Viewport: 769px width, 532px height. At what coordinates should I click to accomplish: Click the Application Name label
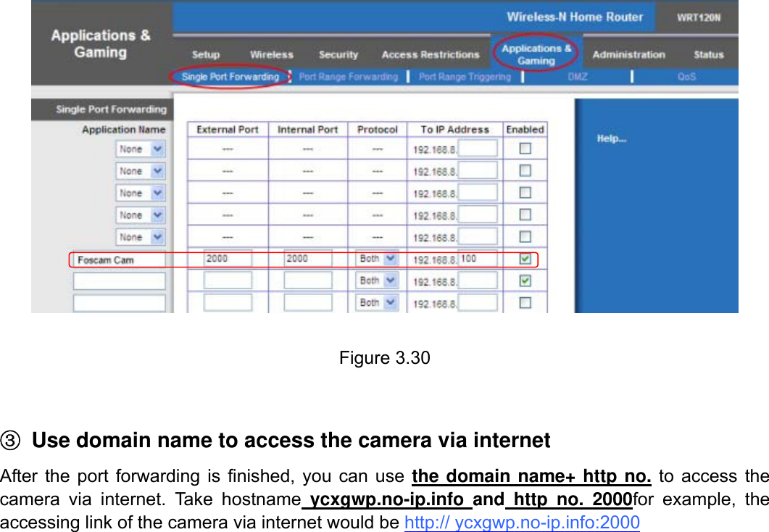point(123,130)
